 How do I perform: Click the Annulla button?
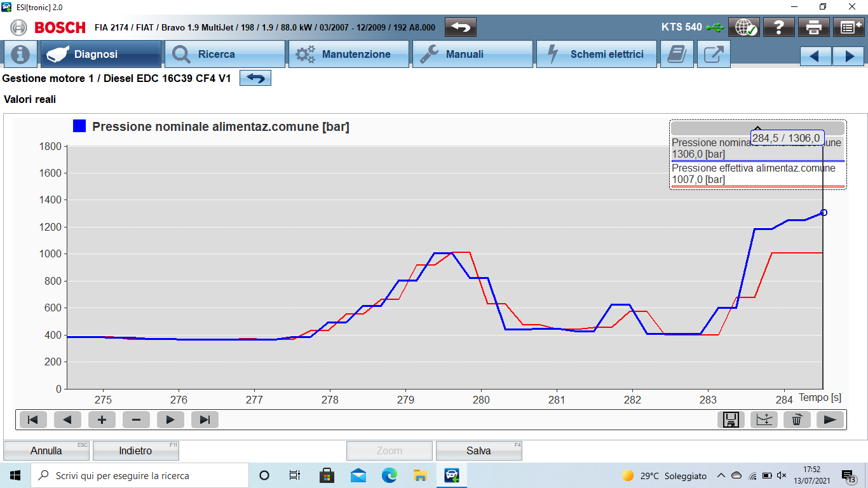coord(46,451)
